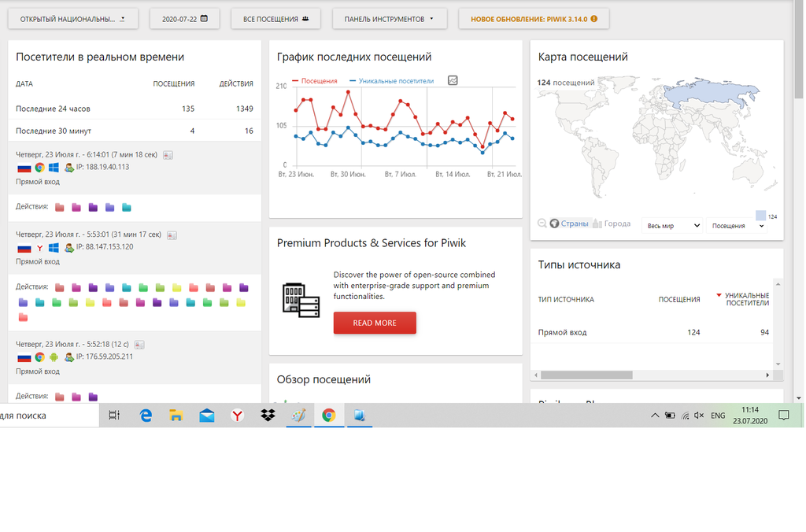This screenshot has width=806, height=532.
Task: Sort by Посещения column in Типы источника
Action: point(679,300)
